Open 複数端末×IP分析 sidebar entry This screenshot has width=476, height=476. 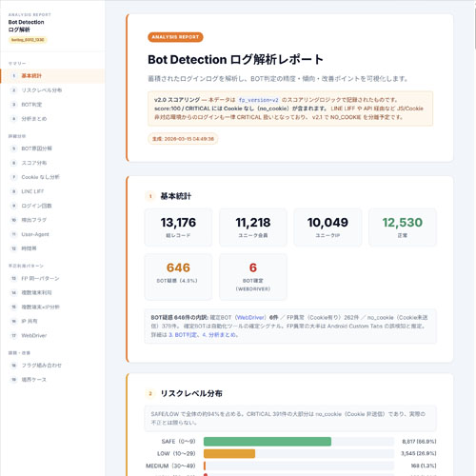[52, 307]
